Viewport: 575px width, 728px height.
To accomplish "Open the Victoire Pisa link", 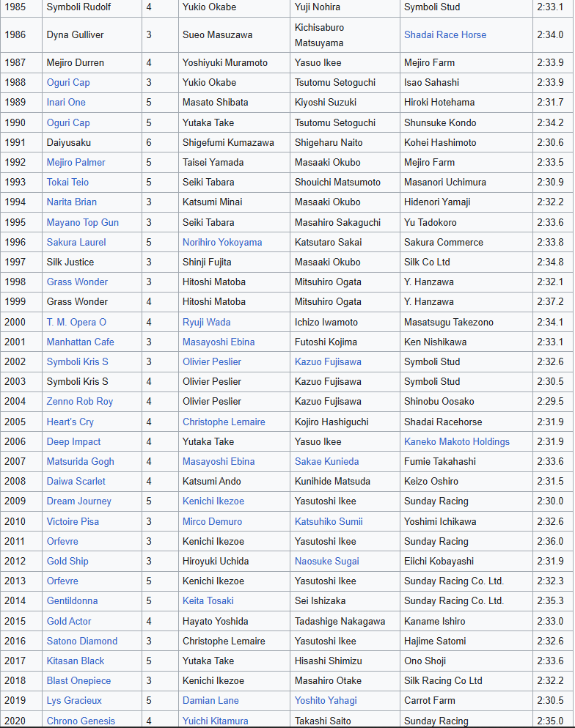I will tap(73, 522).
